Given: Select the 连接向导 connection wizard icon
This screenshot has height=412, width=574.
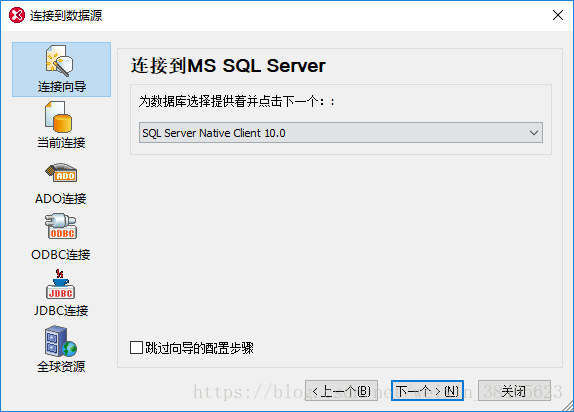Looking at the screenshot, I should tap(62, 69).
